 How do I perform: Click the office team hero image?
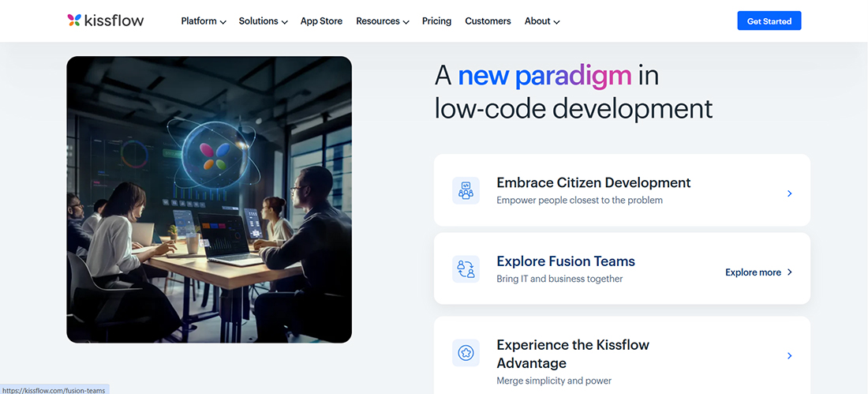click(209, 200)
